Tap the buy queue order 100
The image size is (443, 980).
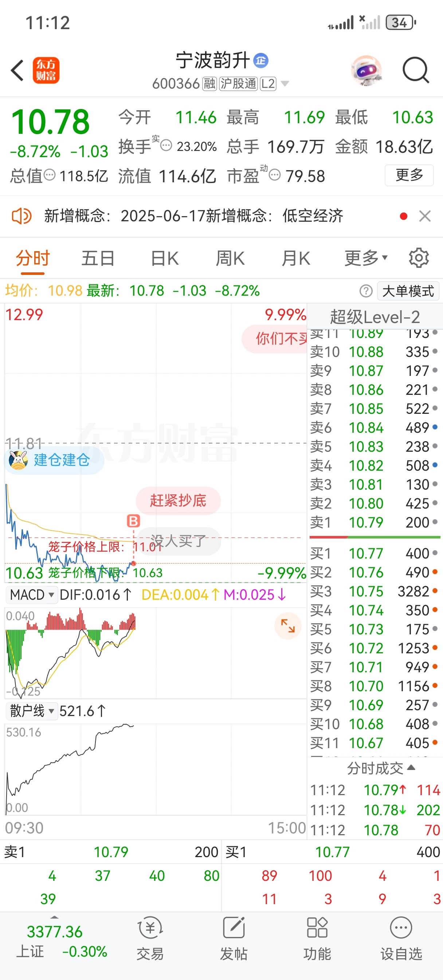click(320, 876)
